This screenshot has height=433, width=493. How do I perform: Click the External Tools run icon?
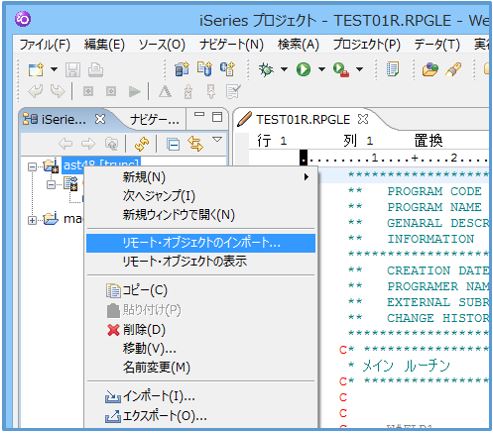click(341, 70)
